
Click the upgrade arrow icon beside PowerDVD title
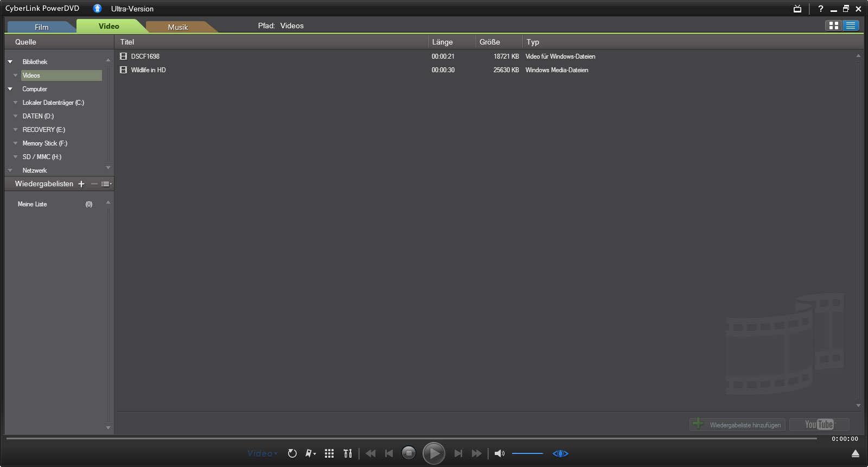[97, 8]
